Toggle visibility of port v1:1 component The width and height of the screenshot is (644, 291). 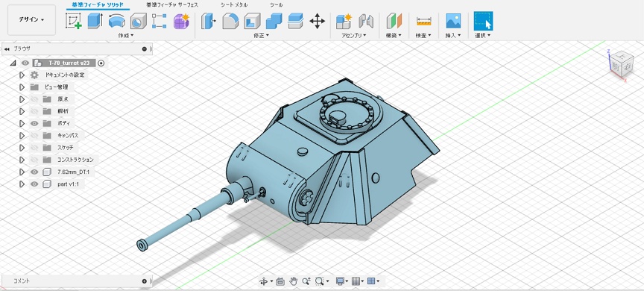[x=34, y=184]
